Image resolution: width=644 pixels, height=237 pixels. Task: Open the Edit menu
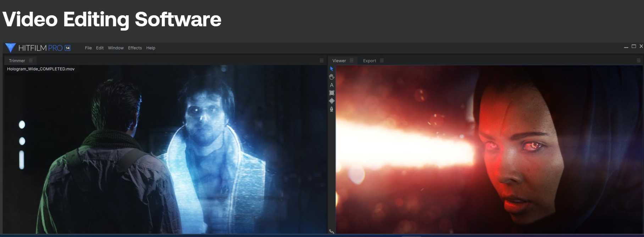click(x=100, y=48)
